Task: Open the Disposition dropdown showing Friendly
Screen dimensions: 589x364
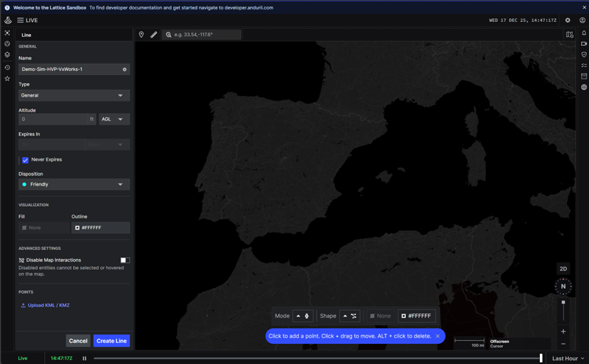Action: click(74, 185)
